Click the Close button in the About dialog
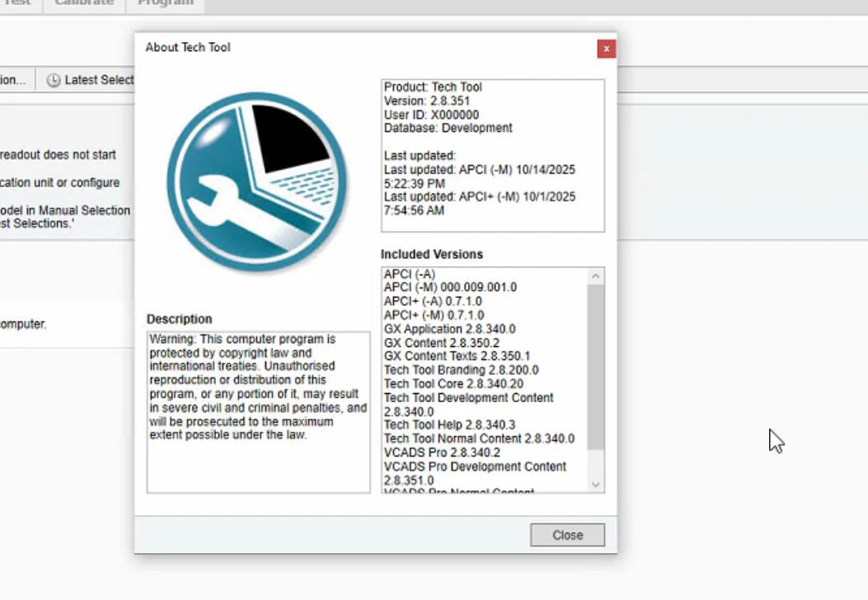 click(x=566, y=535)
